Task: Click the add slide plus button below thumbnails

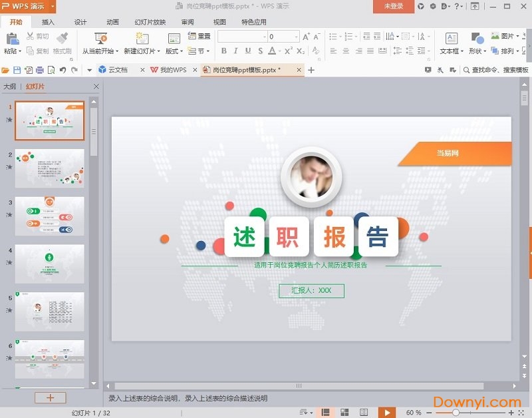Action: pyautogui.click(x=51, y=397)
